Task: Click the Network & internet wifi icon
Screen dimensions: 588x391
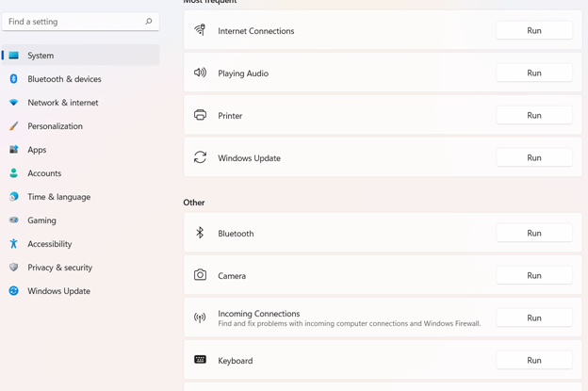Action: 13,103
